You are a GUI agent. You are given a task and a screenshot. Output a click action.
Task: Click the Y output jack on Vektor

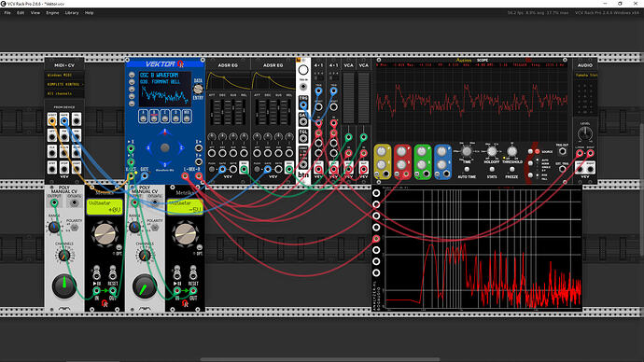click(199, 162)
